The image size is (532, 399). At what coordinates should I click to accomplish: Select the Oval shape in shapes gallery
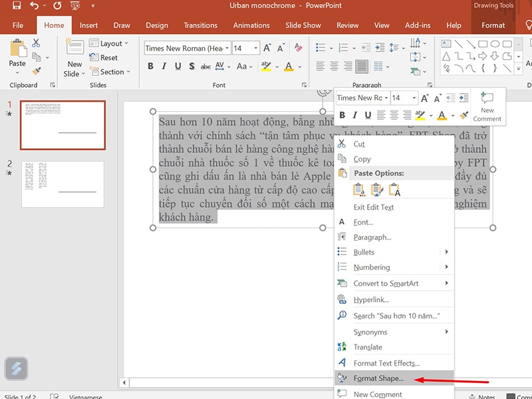(x=495, y=44)
